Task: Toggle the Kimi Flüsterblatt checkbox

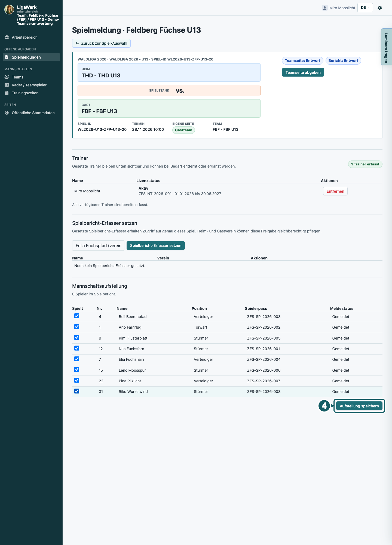Action: tap(77, 337)
